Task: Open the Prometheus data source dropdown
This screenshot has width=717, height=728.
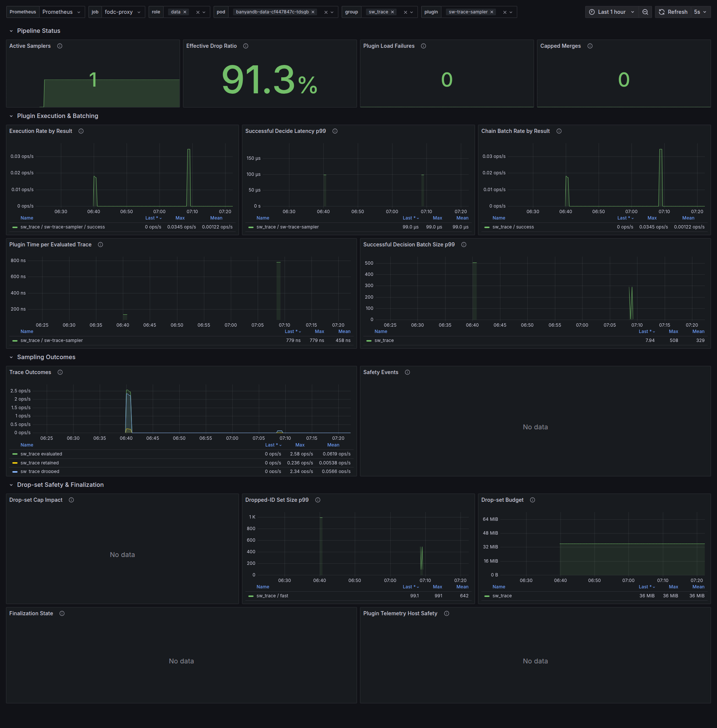Action: [x=62, y=12]
